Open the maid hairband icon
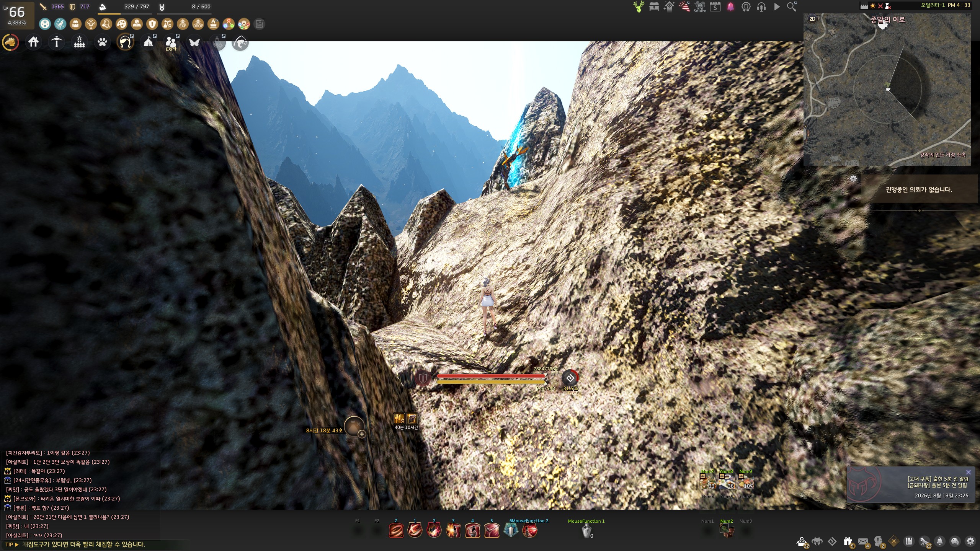 [125, 42]
